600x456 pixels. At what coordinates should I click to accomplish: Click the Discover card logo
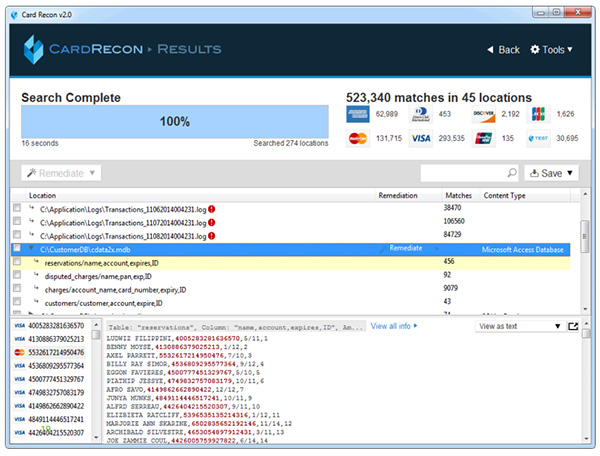(x=484, y=114)
